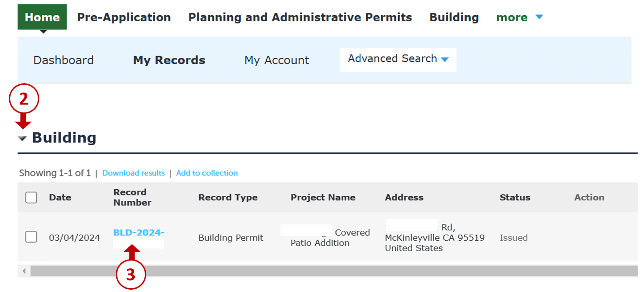Open the BLD-2024 record number link
The width and height of the screenshot is (644, 292).
tap(139, 233)
